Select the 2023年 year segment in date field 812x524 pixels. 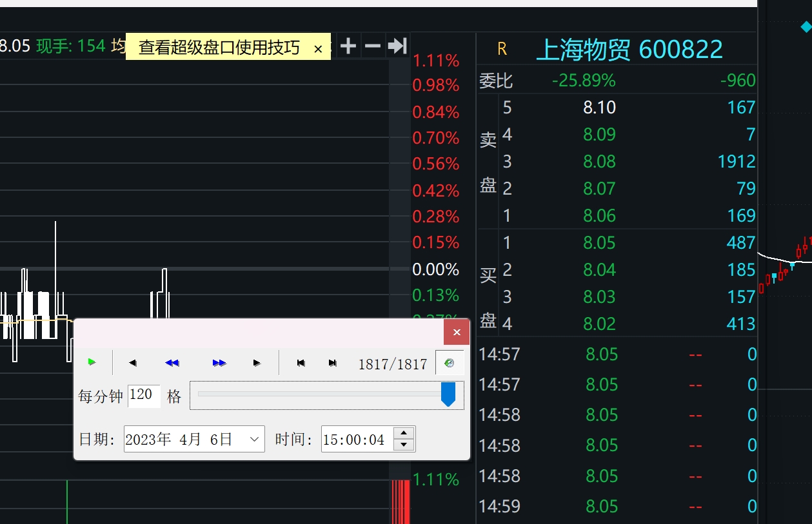click(x=149, y=440)
